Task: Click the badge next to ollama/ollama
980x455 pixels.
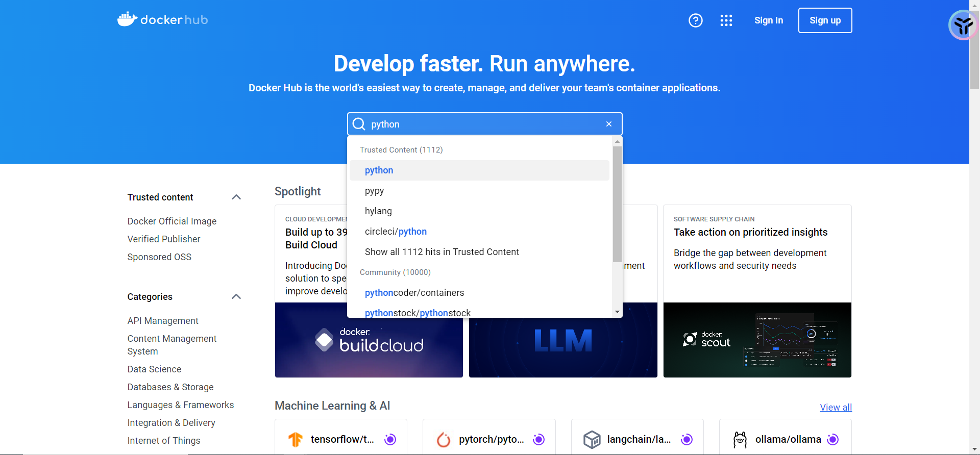Action: click(833, 439)
